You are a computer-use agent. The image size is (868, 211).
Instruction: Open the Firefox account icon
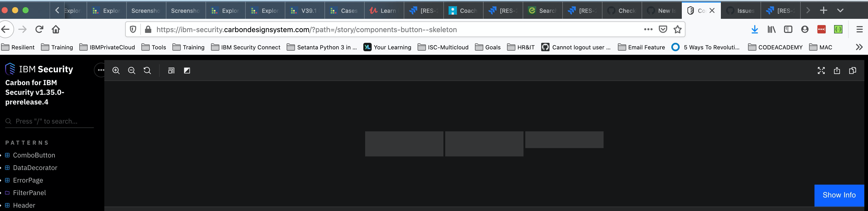point(805,29)
